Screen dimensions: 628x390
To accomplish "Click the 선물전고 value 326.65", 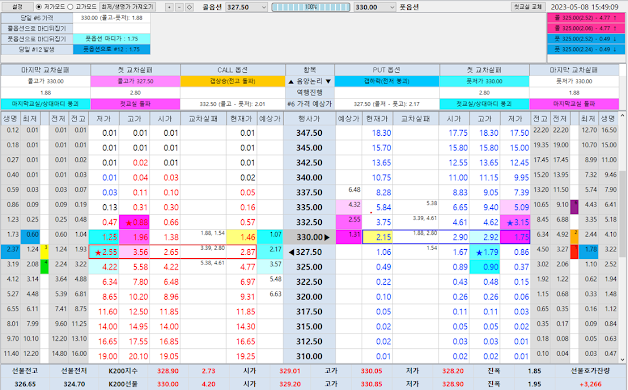I will pos(25,384).
